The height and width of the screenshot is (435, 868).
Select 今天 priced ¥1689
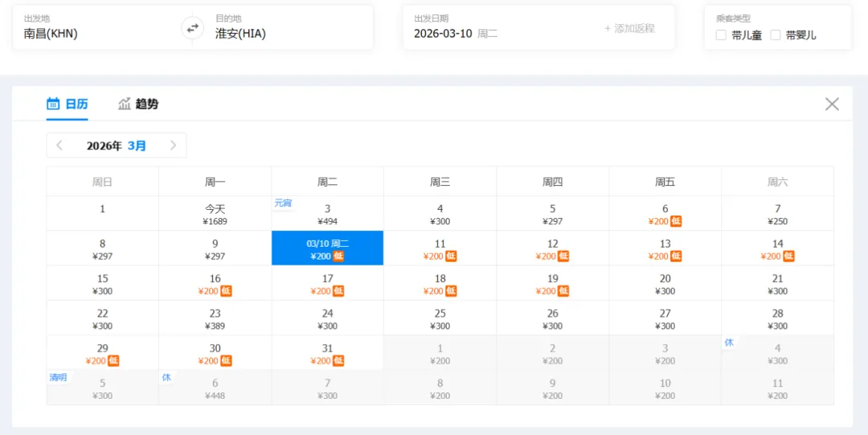(215, 213)
